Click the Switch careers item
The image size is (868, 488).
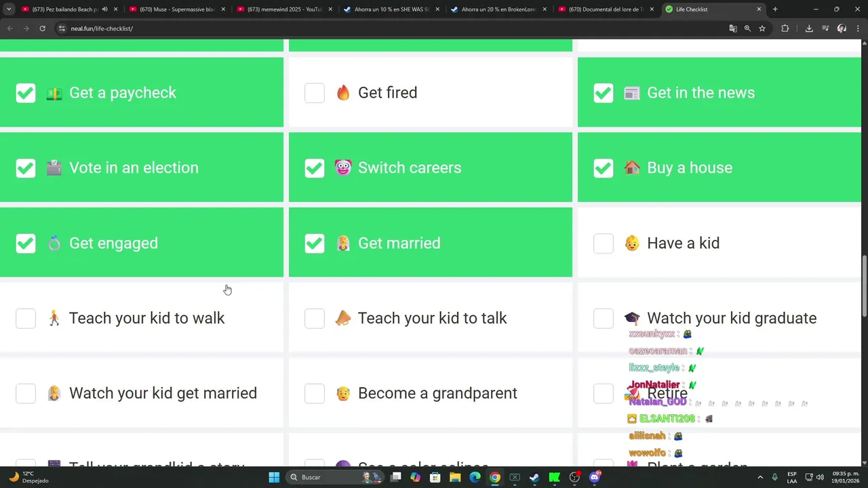click(431, 167)
